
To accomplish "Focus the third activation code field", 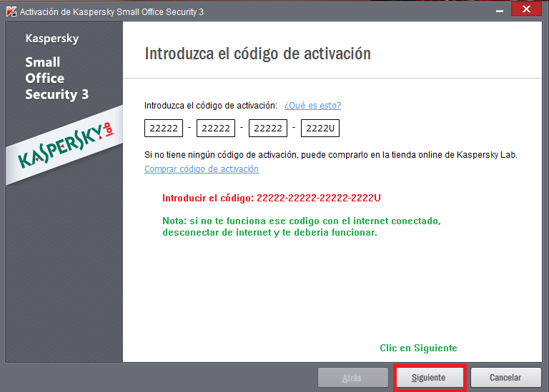I will click(x=268, y=128).
